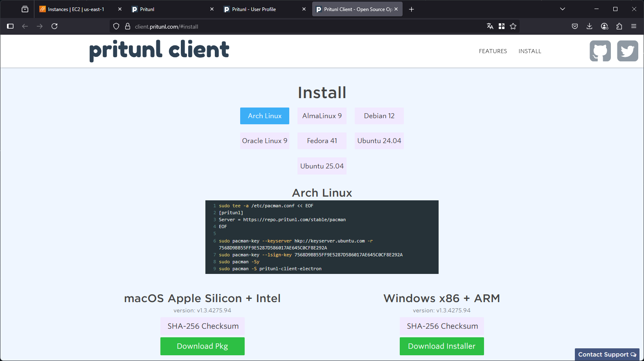Screen dimensions: 644x361
Task: Expand the list all tabs dropdown
Action: click(x=563, y=9)
